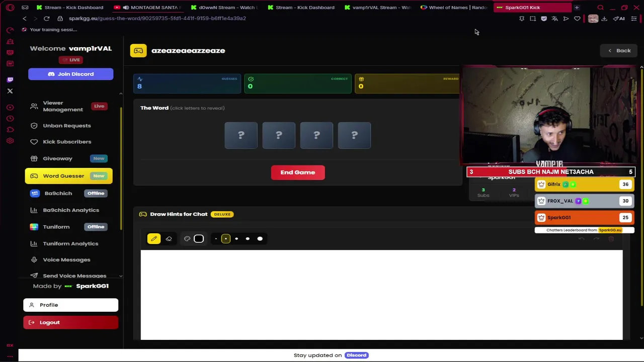
Task: Open SparkGG1 creator link in sidebar
Action: tap(92, 286)
